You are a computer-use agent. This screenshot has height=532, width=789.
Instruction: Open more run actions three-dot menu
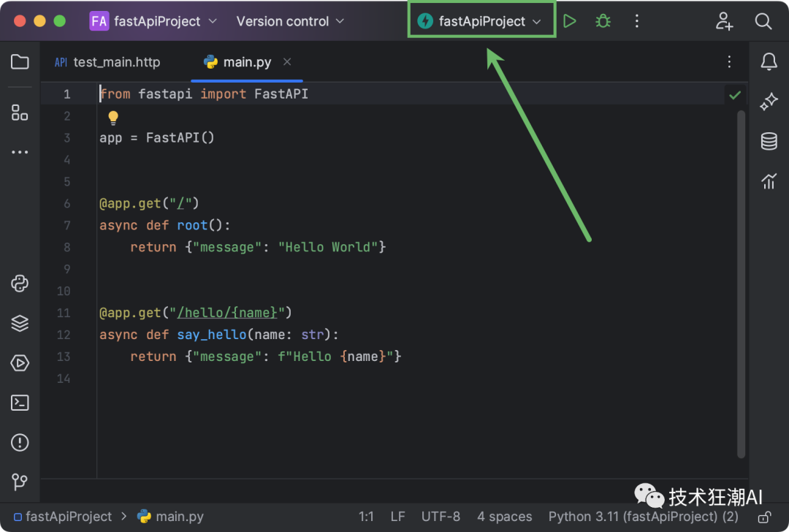(636, 21)
